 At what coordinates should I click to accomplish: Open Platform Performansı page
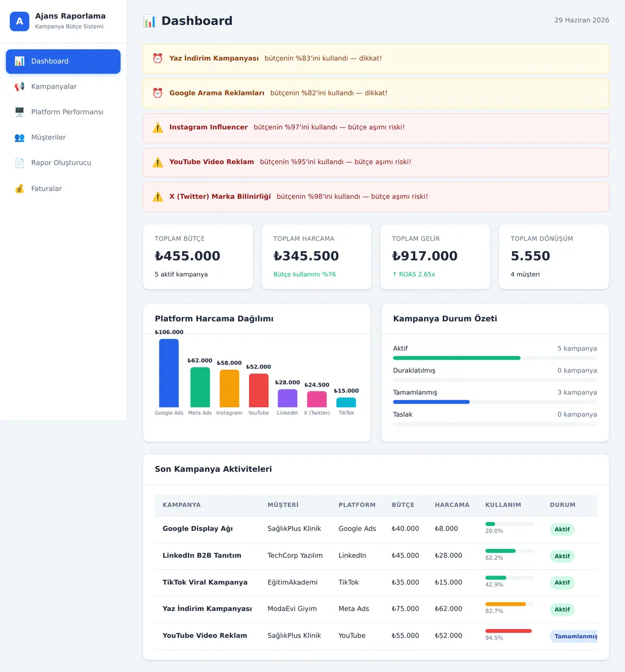click(63, 112)
